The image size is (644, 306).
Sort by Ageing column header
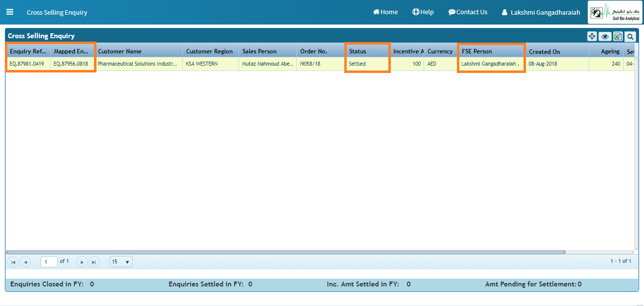(x=606, y=51)
